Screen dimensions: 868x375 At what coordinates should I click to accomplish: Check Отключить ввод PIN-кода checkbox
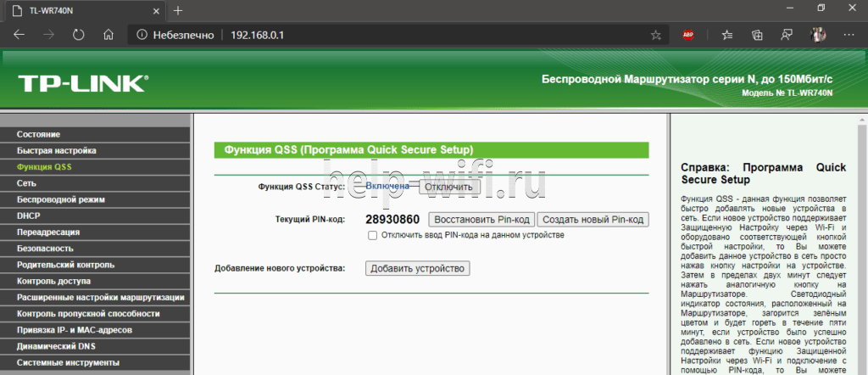tap(373, 235)
